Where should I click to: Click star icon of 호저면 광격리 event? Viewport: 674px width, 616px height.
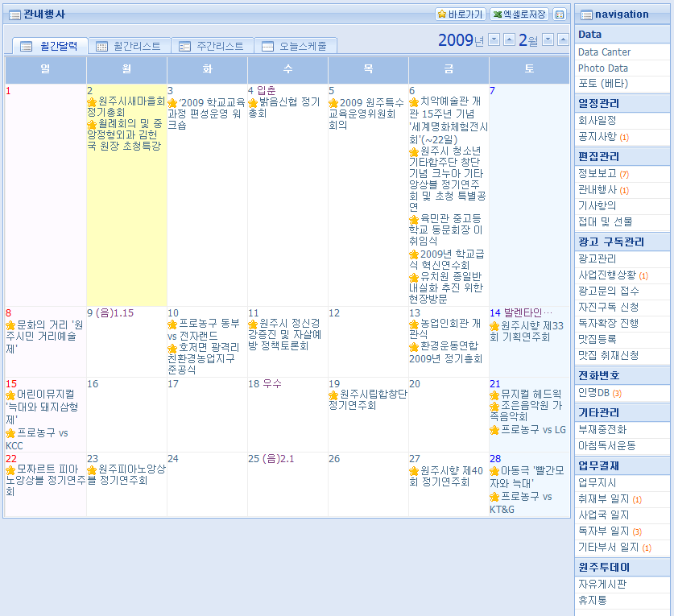pyautogui.click(x=172, y=348)
